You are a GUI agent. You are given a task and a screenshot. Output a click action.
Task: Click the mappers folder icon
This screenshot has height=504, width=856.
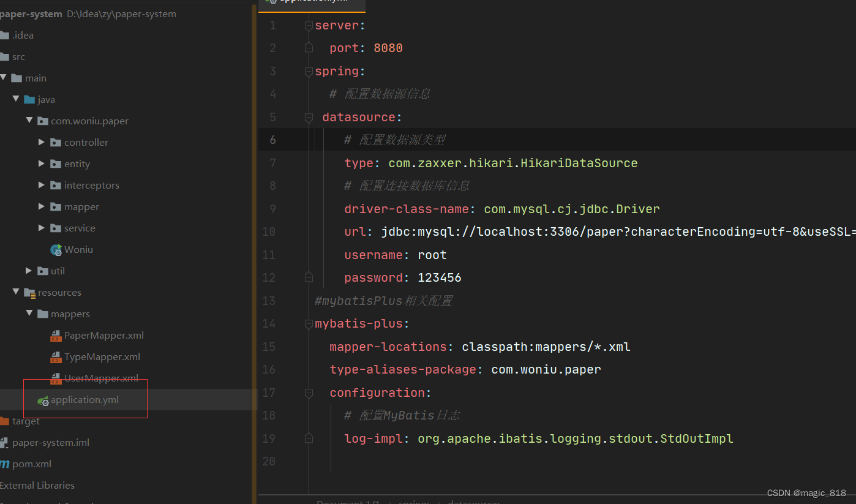coord(42,314)
